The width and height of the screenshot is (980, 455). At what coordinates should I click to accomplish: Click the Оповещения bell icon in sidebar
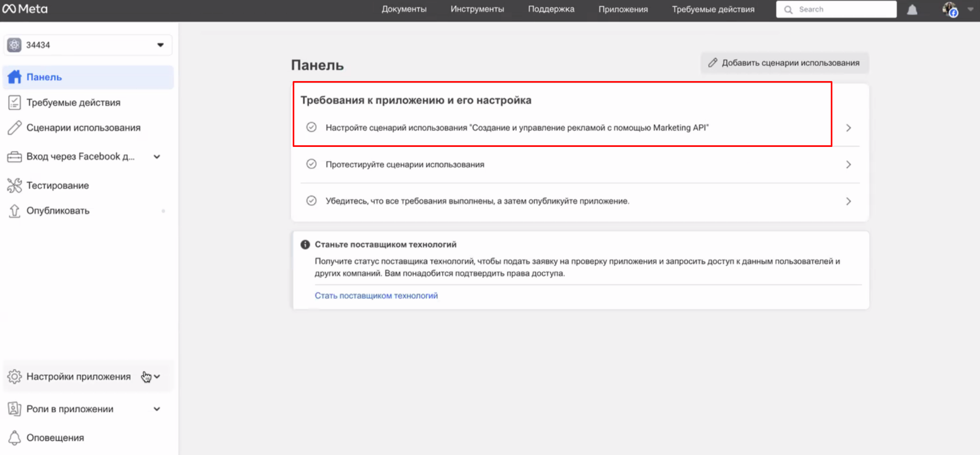click(14, 437)
